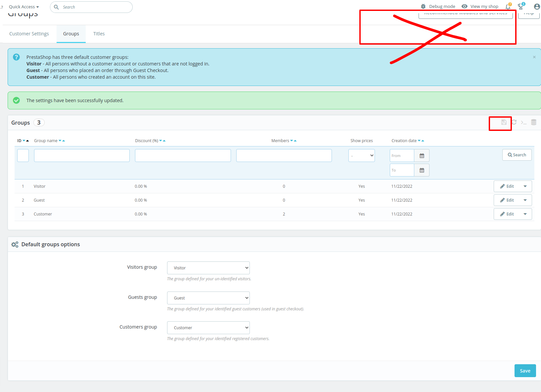Click the Save button in Default groups options

[x=525, y=371]
